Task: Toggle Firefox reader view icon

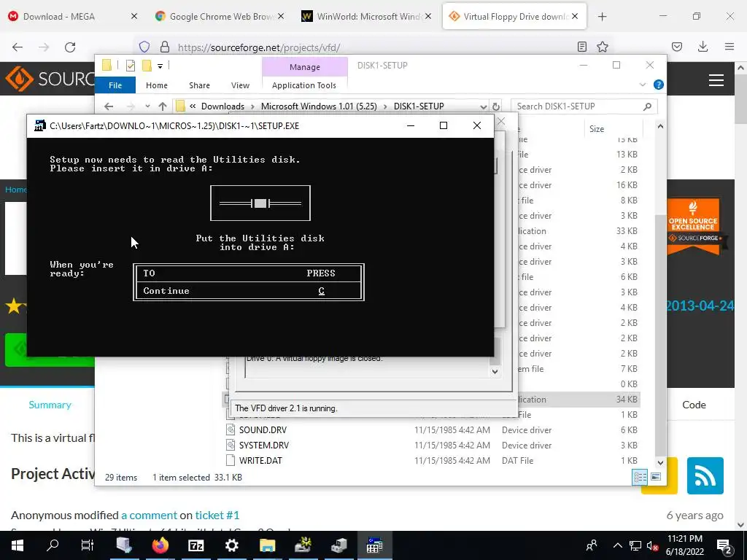Action: click(581, 47)
